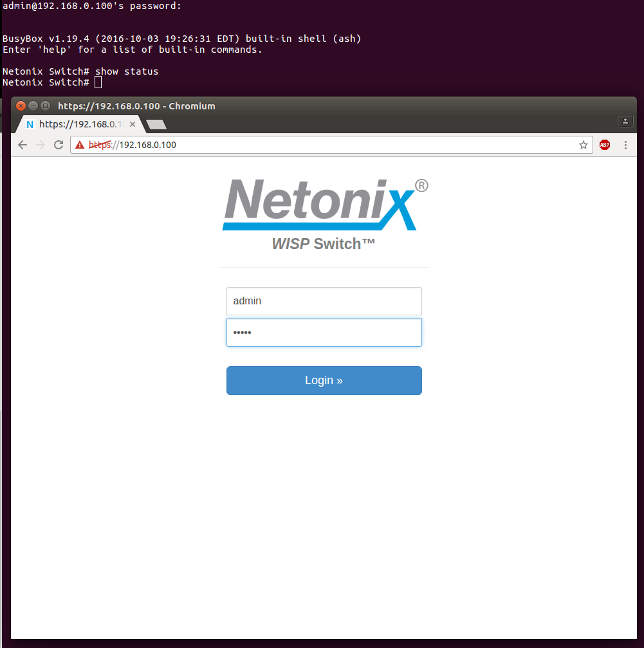
Task: Focus the password input field
Action: (324, 333)
